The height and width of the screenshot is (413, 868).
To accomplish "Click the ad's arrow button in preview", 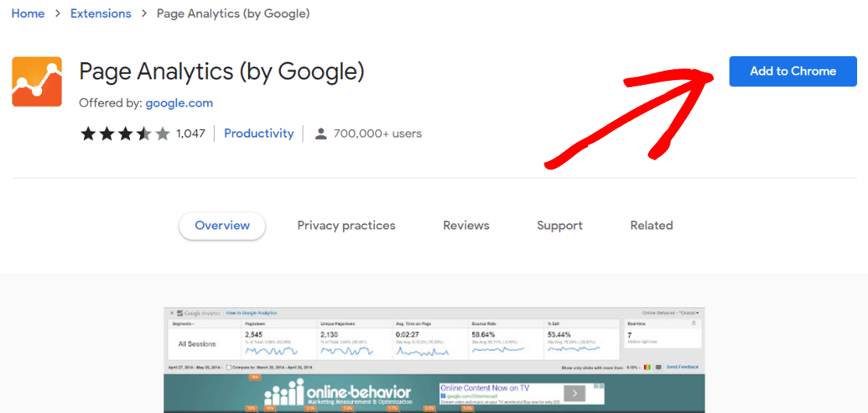I will (575, 393).
